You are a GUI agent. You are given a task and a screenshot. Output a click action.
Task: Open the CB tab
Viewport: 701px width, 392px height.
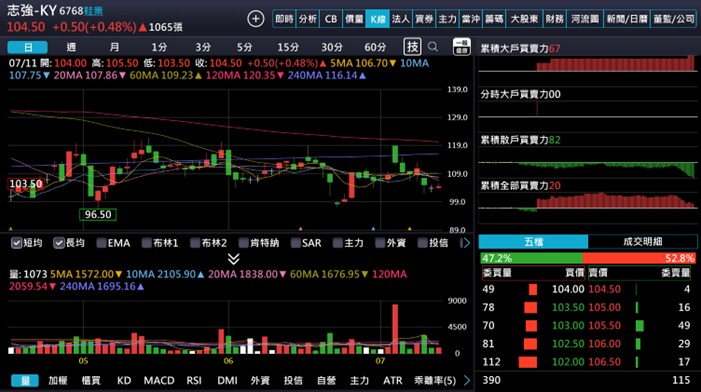pos(331,19)
